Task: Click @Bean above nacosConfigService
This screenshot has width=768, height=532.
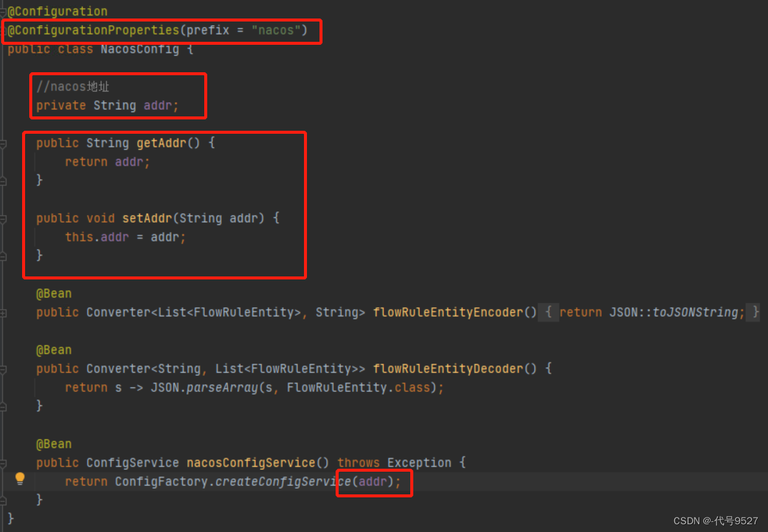Action: point(54,444)
